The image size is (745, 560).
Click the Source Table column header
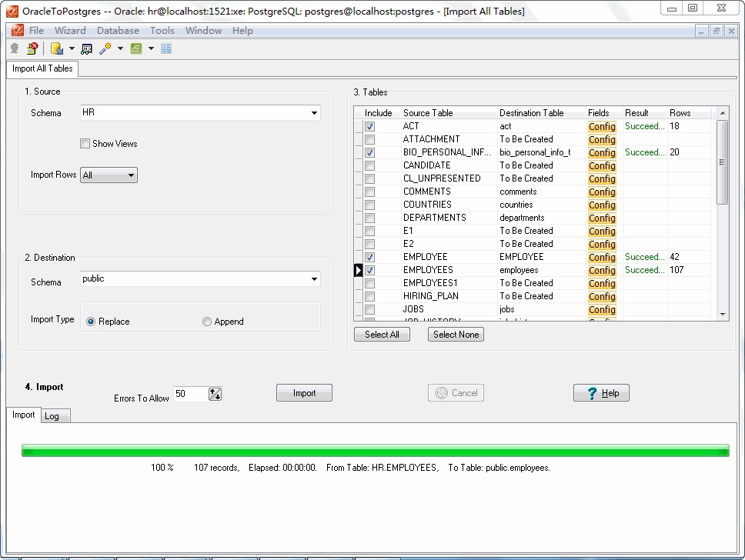tap(449, 113)
